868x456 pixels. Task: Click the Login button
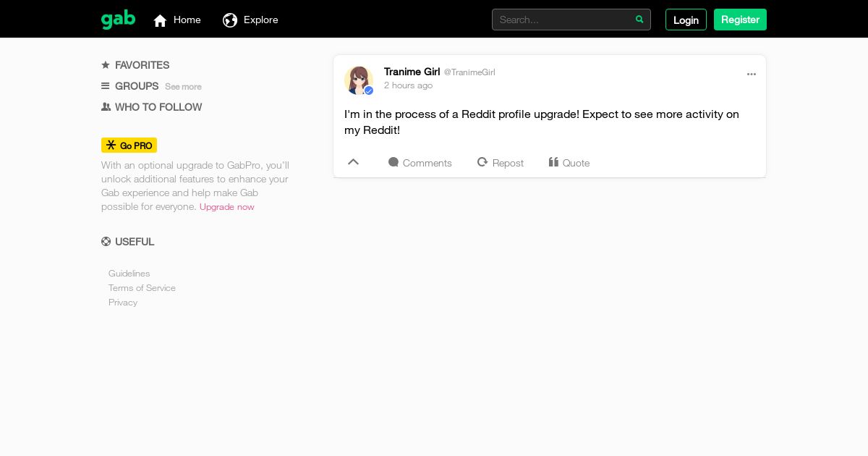[686, 20]
